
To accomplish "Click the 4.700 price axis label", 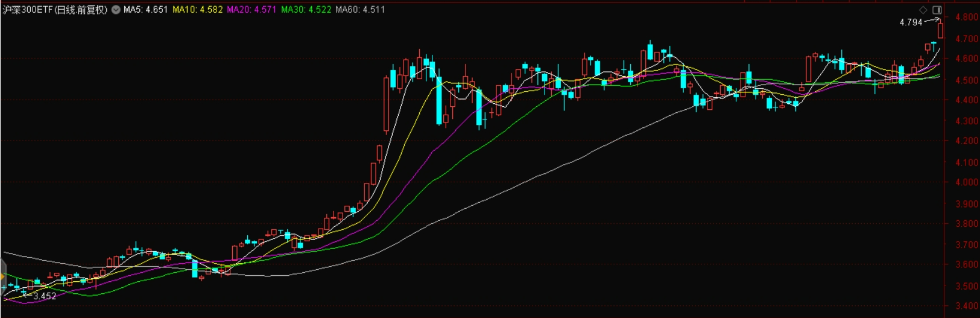I will pyautogui.click(x=967, y=39).
